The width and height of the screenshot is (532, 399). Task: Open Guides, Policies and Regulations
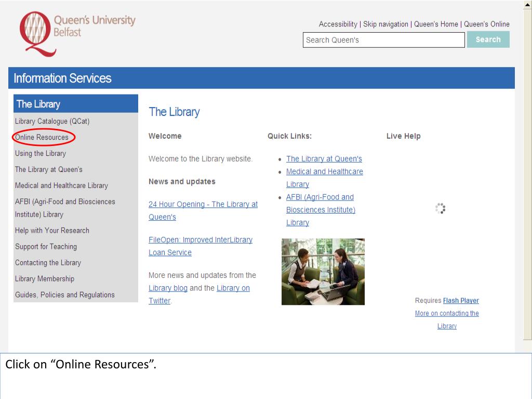pos(65,295)
